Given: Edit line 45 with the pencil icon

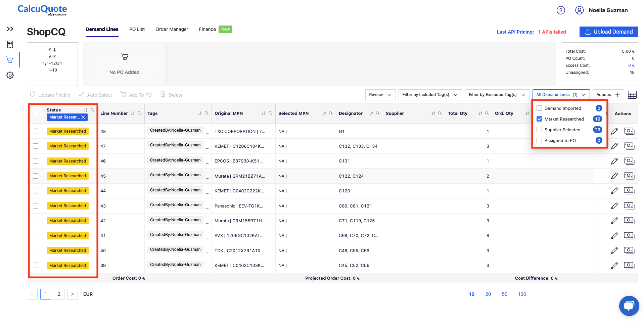Looking at the screenshot, I should 614,176.
